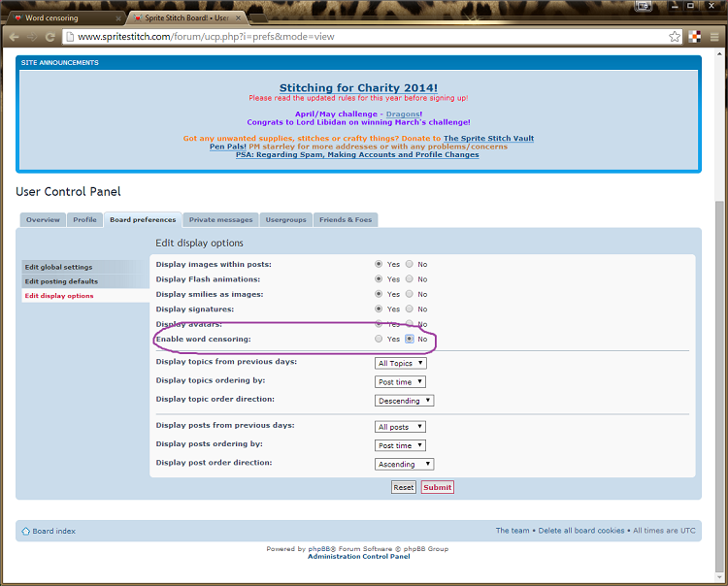The height and width of the screenshot is (586, 728).
Task: Click the browser back arrow
Action: 14,37
